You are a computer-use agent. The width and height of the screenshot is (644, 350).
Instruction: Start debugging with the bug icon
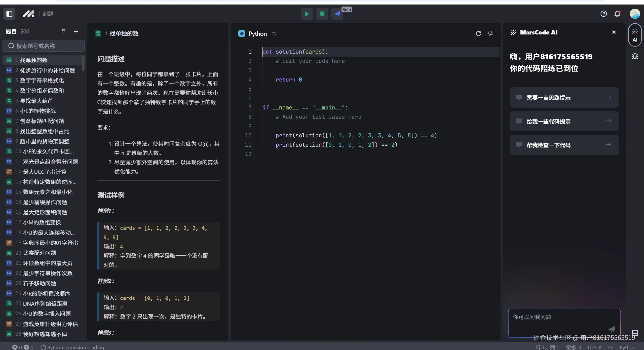(x=322, y=14)
